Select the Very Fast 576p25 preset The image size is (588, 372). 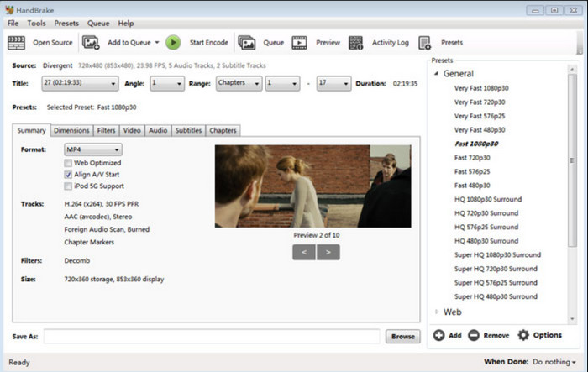[x=480, y=116]
